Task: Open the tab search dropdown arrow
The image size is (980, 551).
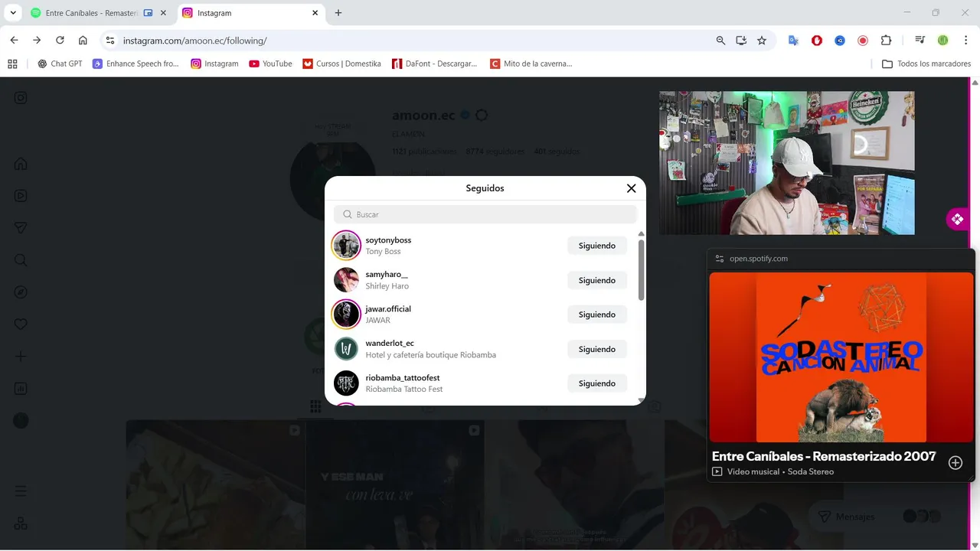Action: (12, 13)
